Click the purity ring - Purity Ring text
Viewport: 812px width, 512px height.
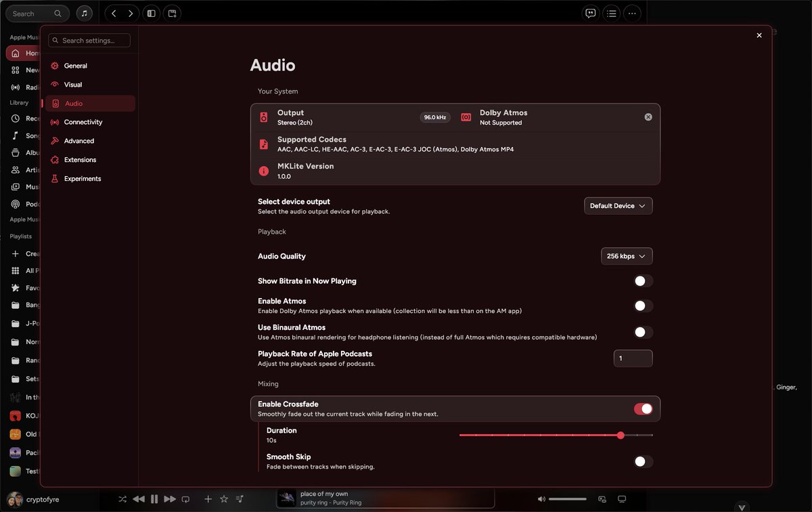331,503
